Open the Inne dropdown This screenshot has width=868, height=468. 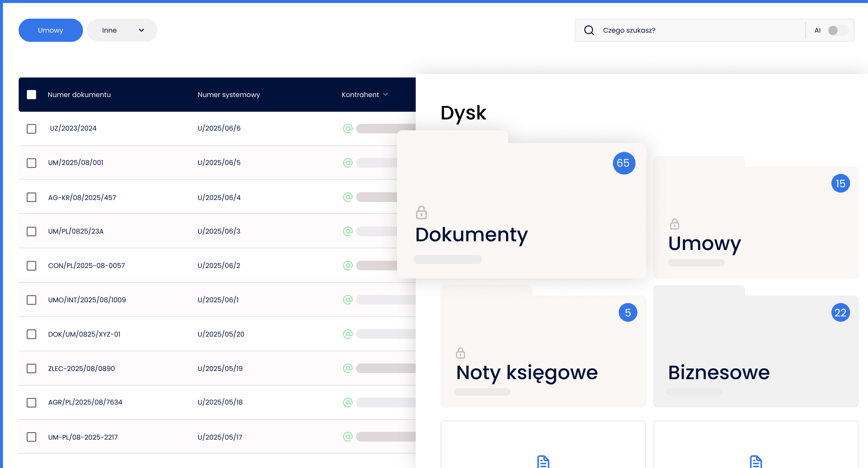122,30
